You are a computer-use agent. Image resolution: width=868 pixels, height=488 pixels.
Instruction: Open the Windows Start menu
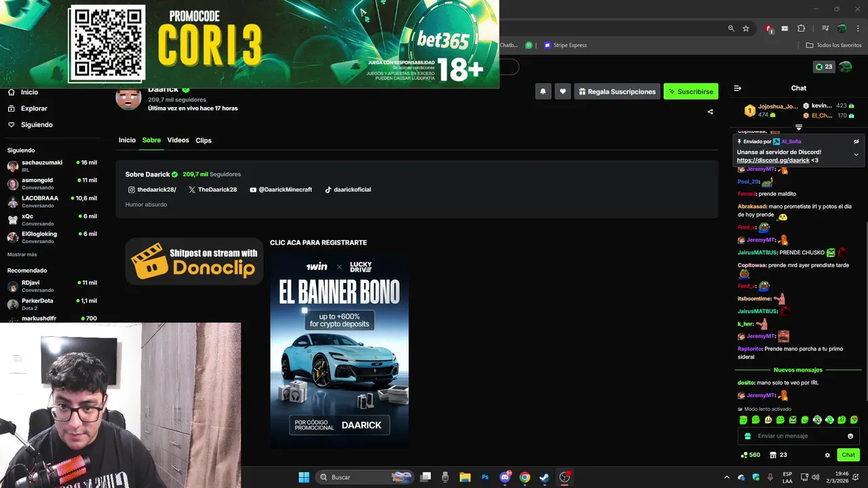(304, 477)
